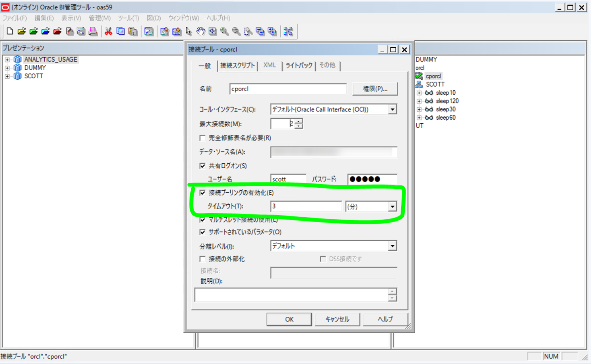Click the fit-to-window diagram icon
591x364 pixels.
212,31
